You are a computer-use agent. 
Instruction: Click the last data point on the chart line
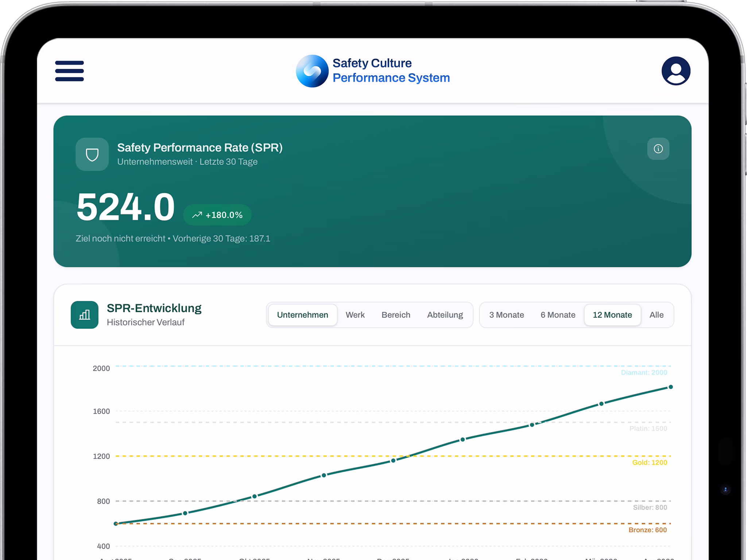(670, 387)
